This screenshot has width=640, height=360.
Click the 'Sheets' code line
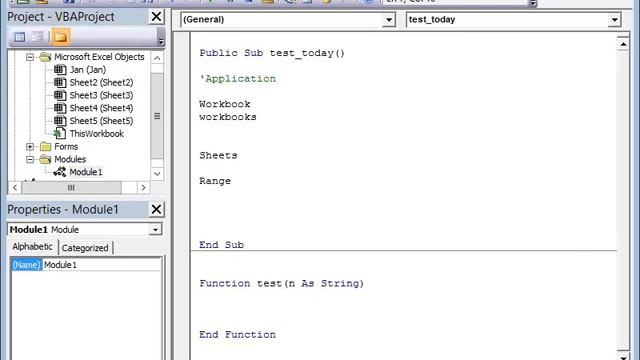click(x=218, y=156)
